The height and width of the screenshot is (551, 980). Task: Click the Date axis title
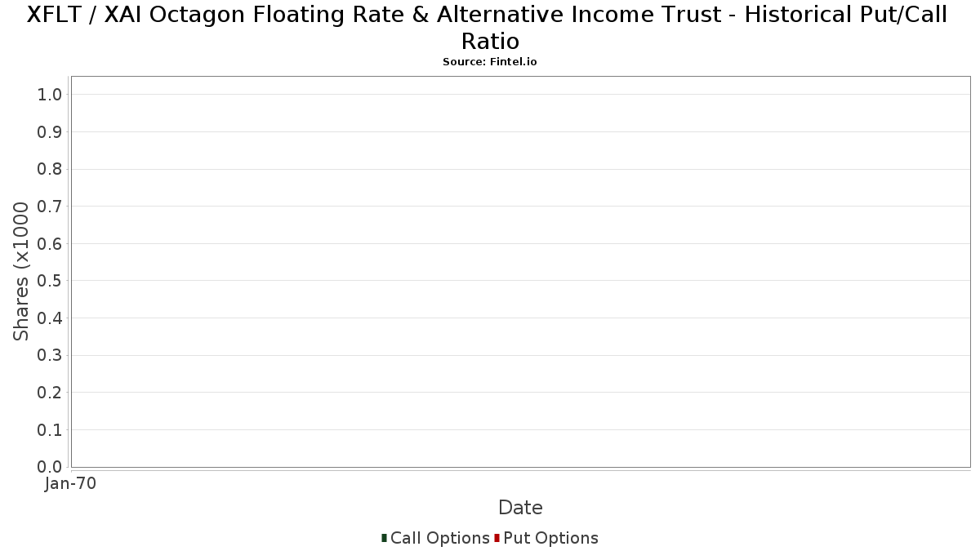coord(520,508)
